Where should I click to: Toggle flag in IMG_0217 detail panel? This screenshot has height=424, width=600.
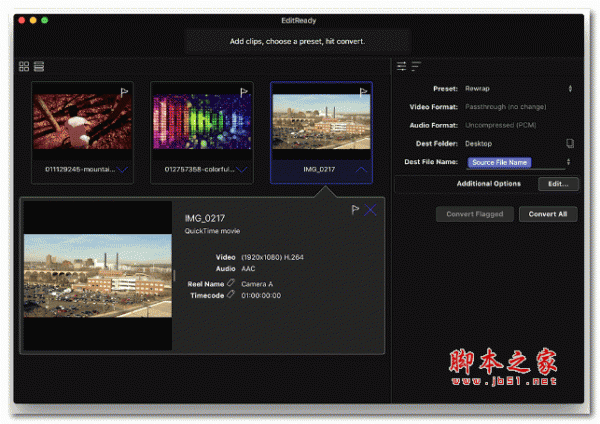tap(355, 210)
